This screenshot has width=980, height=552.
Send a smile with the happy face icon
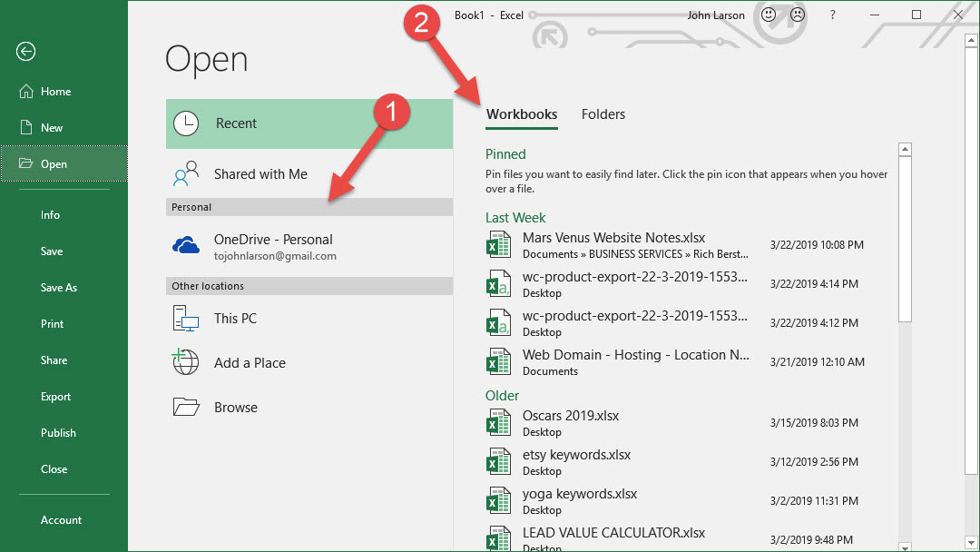(769, 15)
